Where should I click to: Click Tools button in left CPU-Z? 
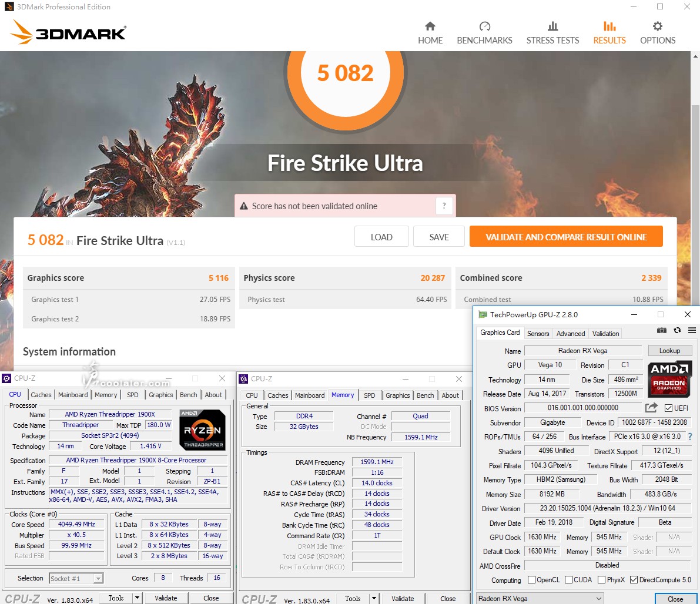tap(116, 598)
